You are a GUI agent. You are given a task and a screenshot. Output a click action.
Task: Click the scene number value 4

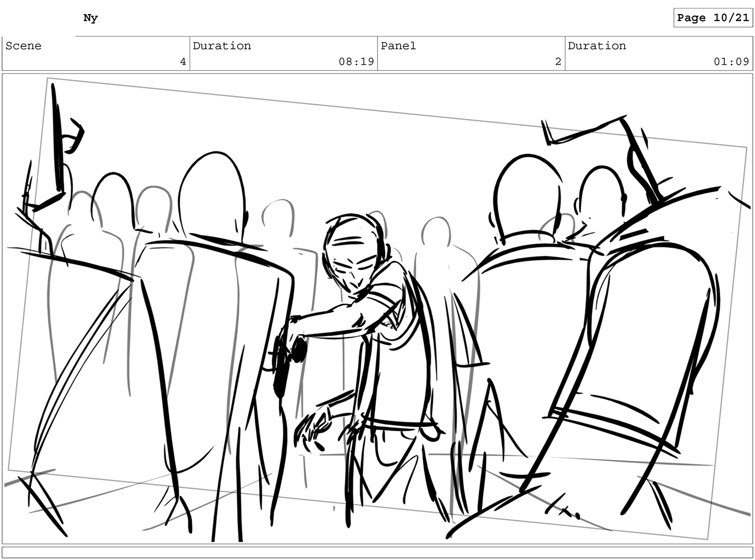point(183,62)
